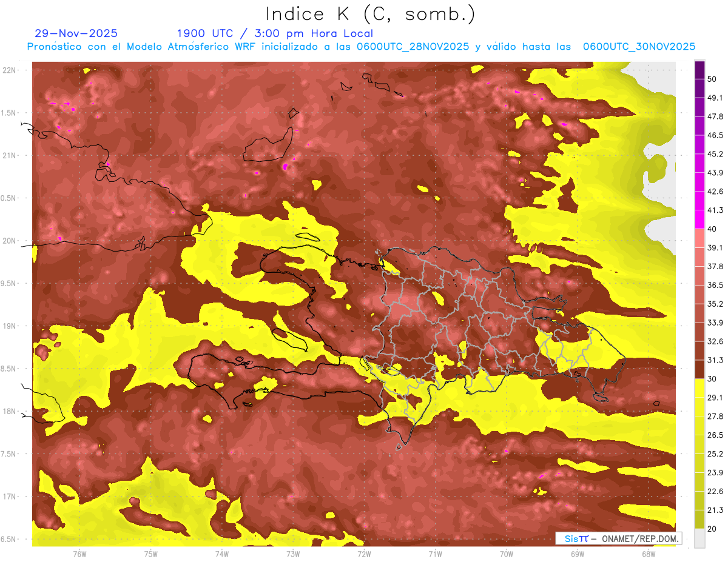The width and height of the screenshot is (728, 562).
Task: Click the longitude label '68W'
Action: tap(649, 554)
